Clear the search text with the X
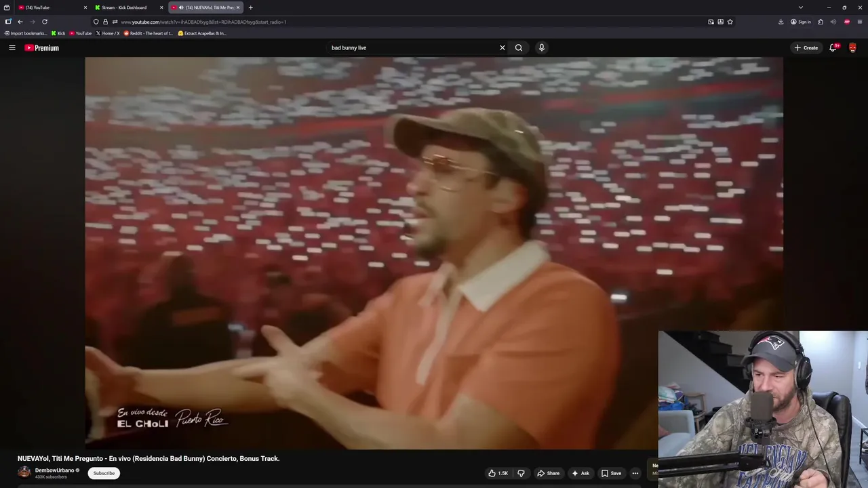 click(502, 47)
